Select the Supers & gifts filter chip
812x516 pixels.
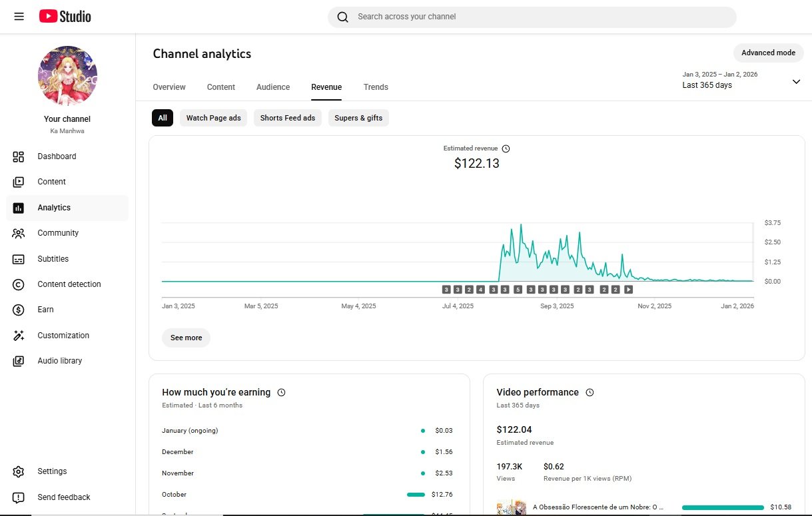click(x=358, y=118)
